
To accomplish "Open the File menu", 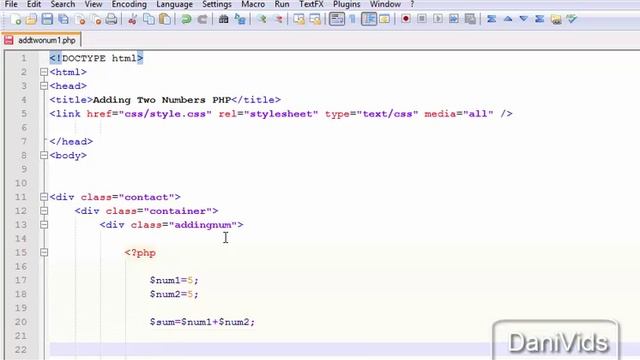I will [x=11, y=4].
